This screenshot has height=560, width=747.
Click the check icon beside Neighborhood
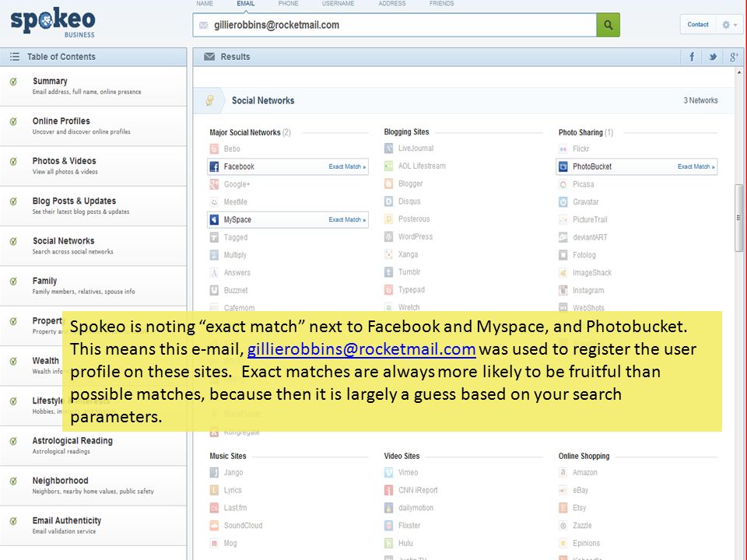point(13,481)
